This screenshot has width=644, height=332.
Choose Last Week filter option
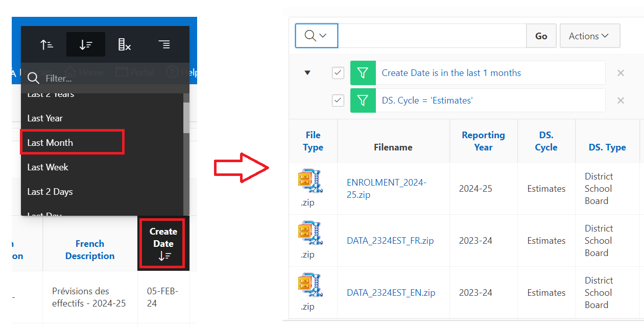tap(47, 167)
